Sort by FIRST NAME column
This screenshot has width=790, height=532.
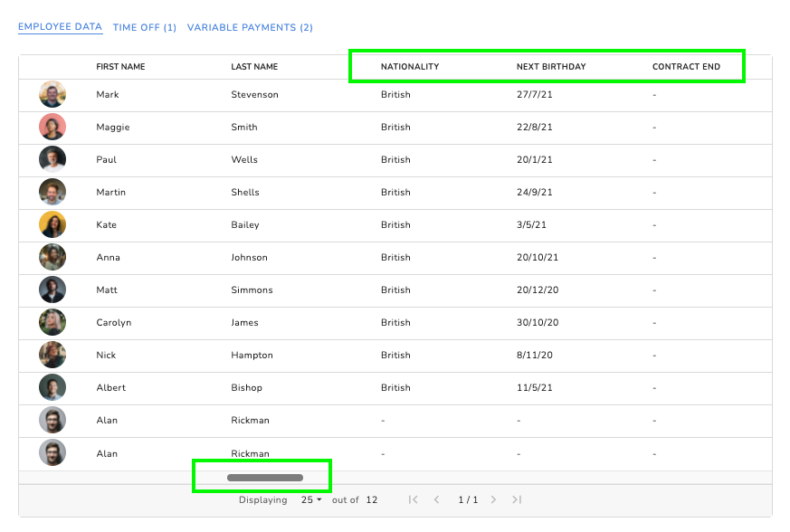pyautogui.click(x=122, y=66)
